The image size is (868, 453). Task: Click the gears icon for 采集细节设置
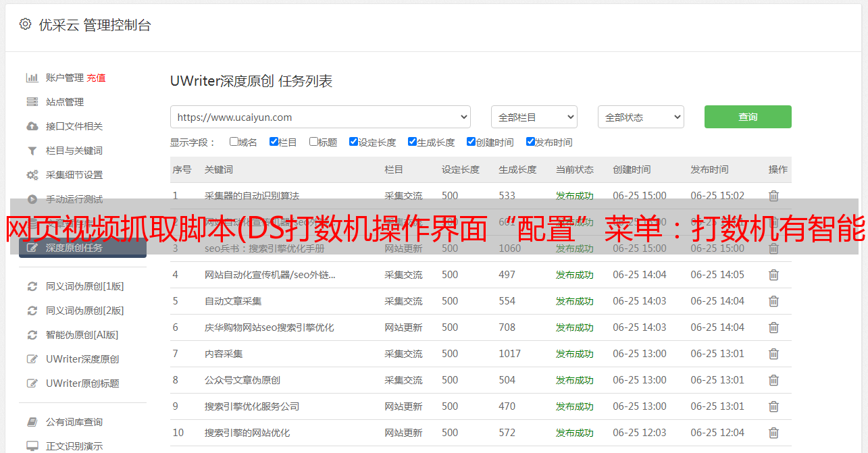[x=32, y=175]
